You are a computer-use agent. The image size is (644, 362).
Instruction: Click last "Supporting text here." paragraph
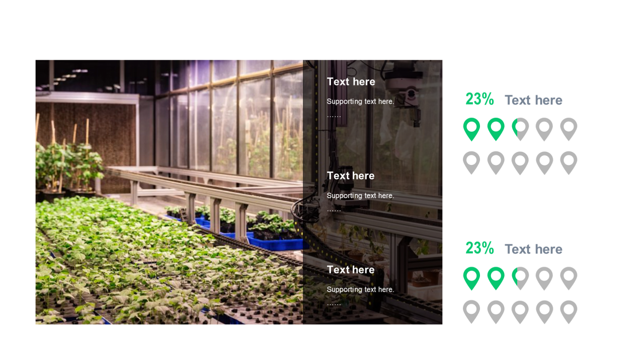[360, 290]
